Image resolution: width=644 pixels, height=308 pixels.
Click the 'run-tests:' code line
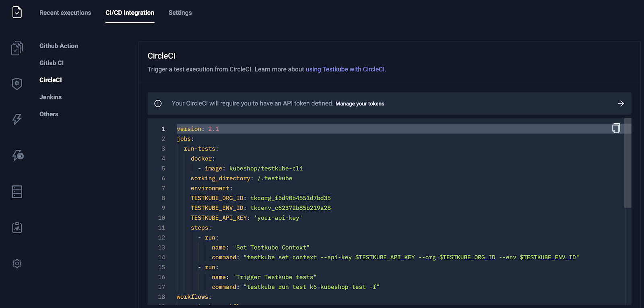click(x=201, y=149)
